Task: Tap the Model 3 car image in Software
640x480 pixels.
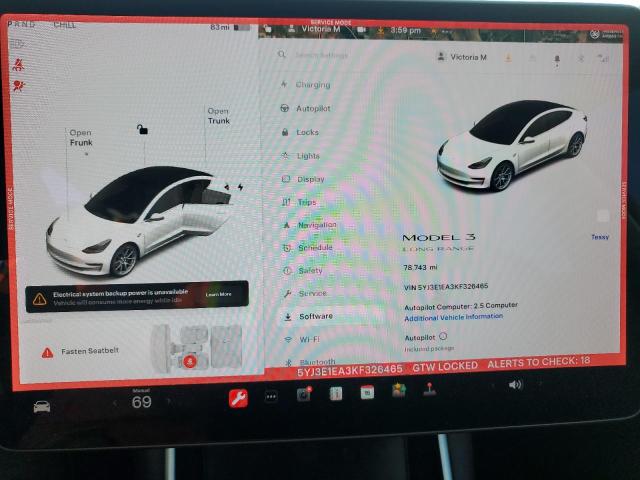Action: [x=512, y=145]
